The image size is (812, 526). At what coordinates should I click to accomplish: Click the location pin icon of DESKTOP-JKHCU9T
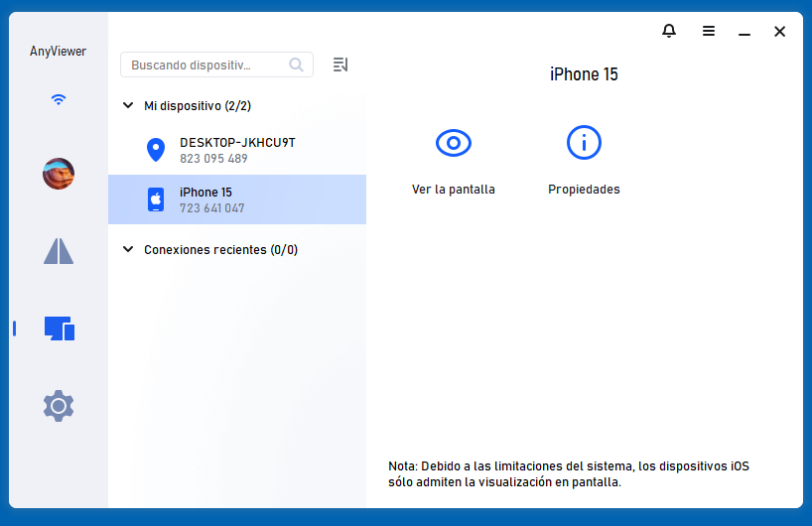pyautogui.click(x=156, y=150)
